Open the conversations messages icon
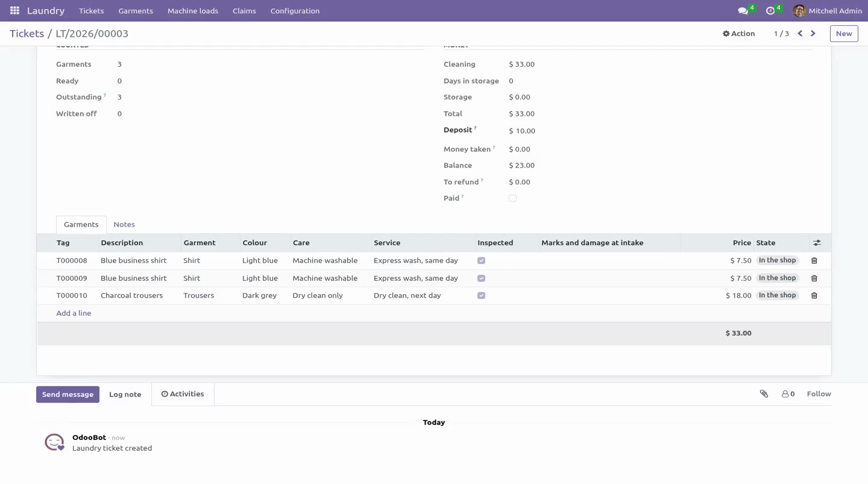This screenshot has width=868, height=484. 743,11
